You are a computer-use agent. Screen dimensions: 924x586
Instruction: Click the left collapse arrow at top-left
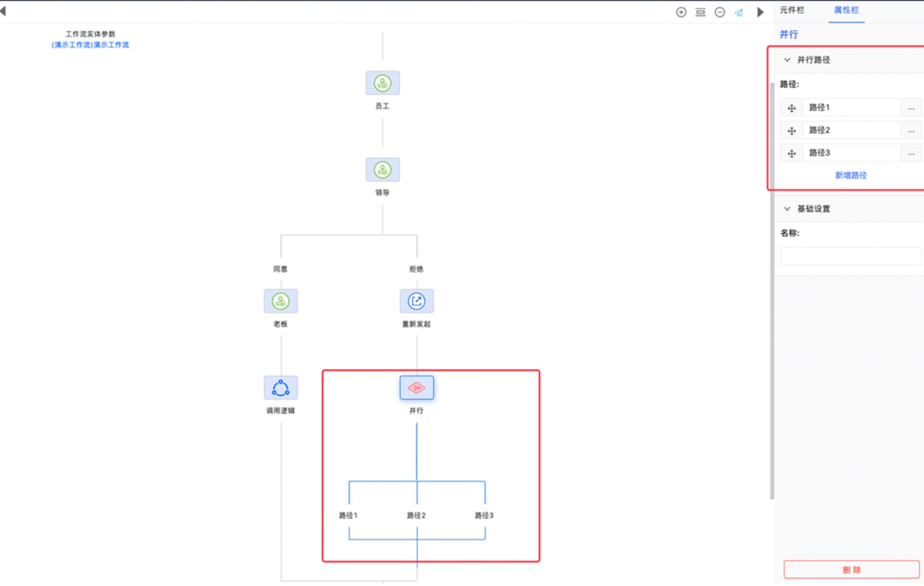3,11
